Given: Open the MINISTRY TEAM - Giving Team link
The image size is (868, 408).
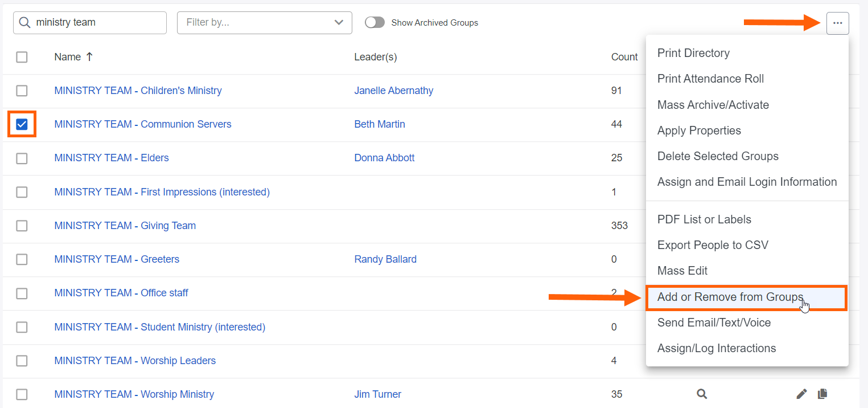Looking at the screenshot, I should 125,226.
